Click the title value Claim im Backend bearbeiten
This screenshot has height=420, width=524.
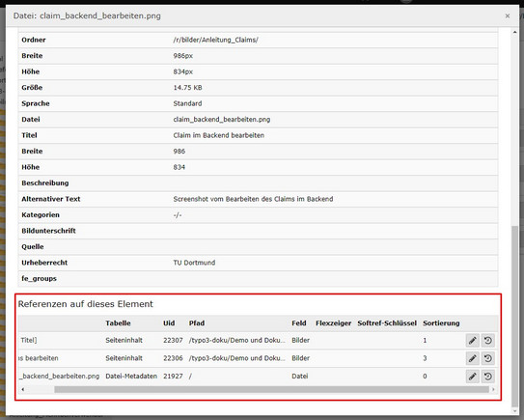point(218,135)
